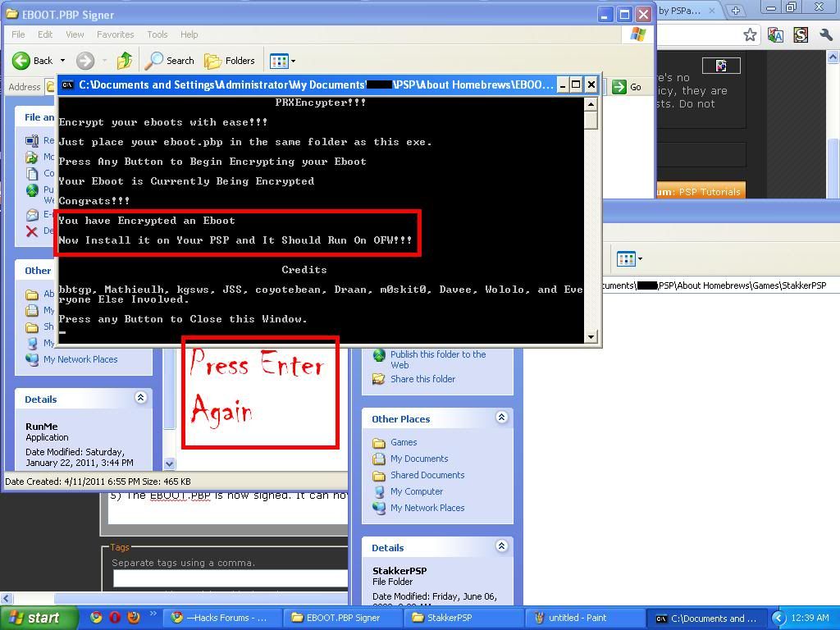Image resolution: width=840 pixels, height=630 pixels.
Task: Open Search in the EBOOT.PBP Signer toolbar
Action: (x=170, y=61)
